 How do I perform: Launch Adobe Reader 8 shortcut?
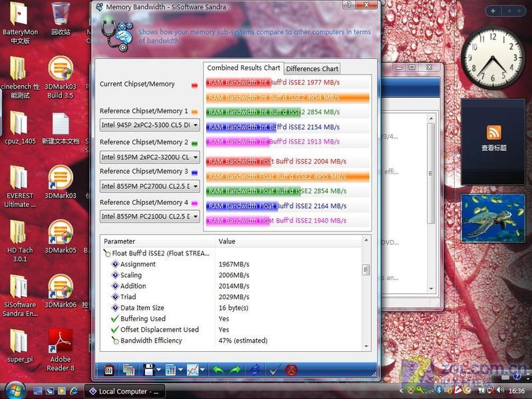[x=61, y=350]
